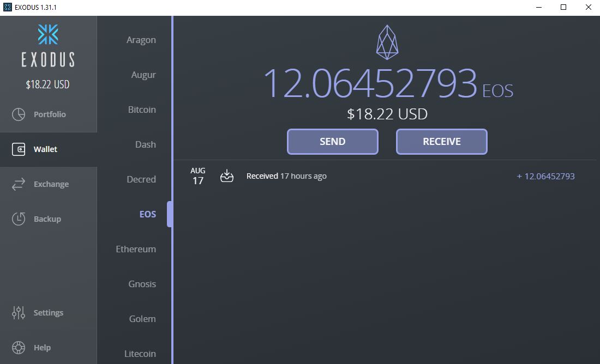Click the Exchange arrows icon

tap(19, 184)
